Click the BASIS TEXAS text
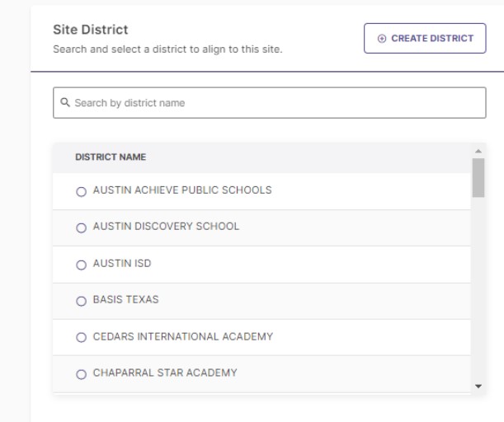The height and width of the screenshot is (422, 504). [x=125, y=300]
